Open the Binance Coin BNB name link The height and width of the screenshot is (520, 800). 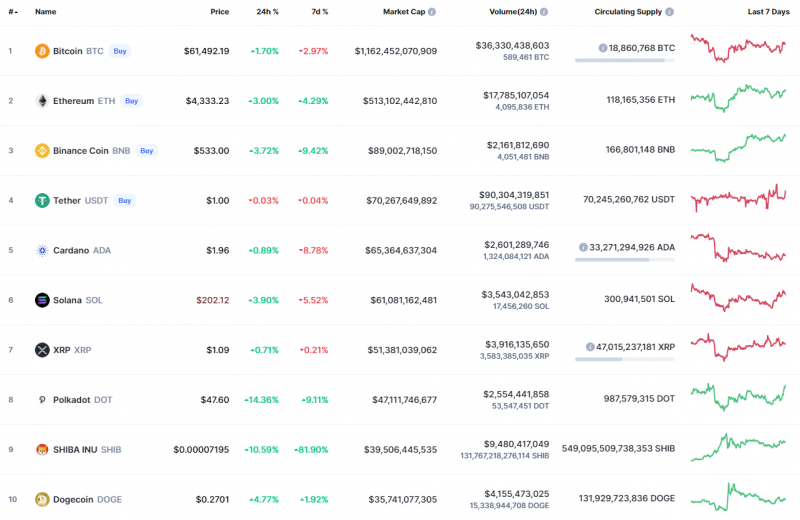pos(91,151)
